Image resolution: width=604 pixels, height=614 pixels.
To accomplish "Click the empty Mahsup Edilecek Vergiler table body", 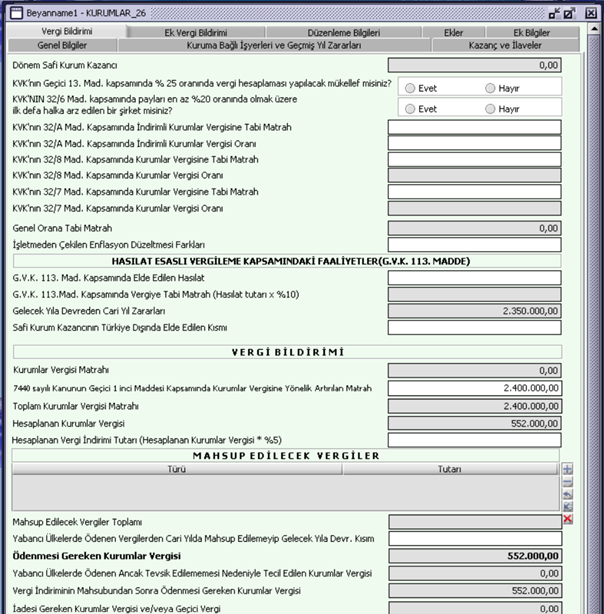I will pos(285,493).
